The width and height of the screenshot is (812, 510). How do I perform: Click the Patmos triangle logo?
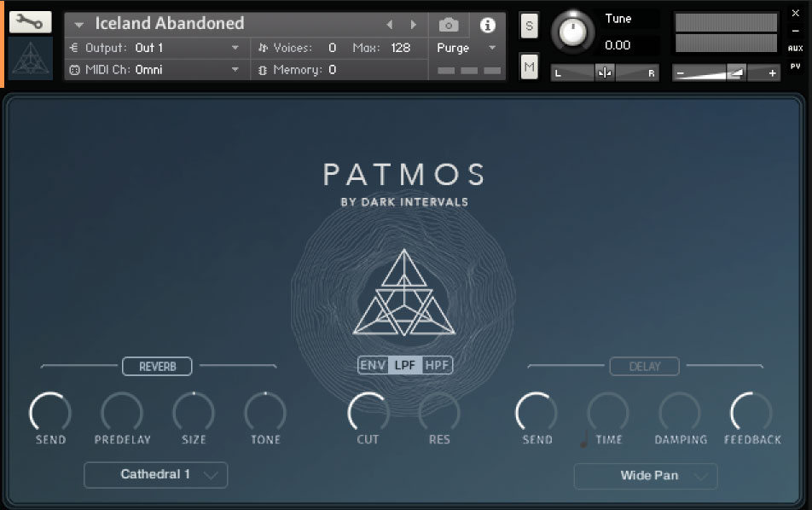(404, 293)
